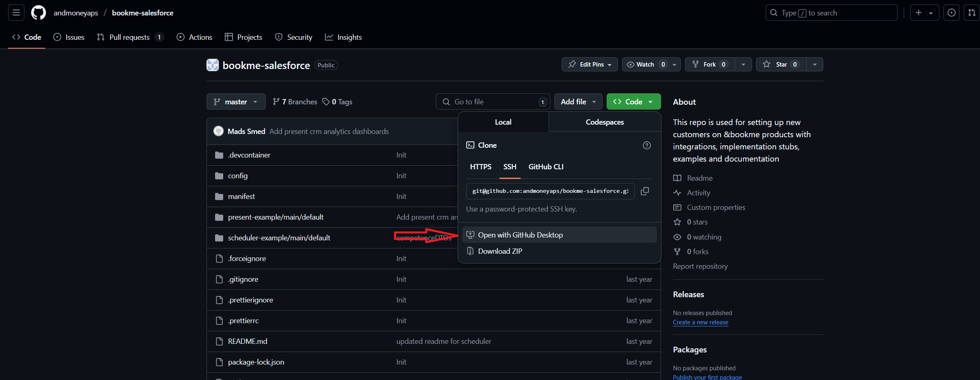Open the Projects tab
Image resolution: width=980 pixels, height=380 pixels.
coord(243,37)
